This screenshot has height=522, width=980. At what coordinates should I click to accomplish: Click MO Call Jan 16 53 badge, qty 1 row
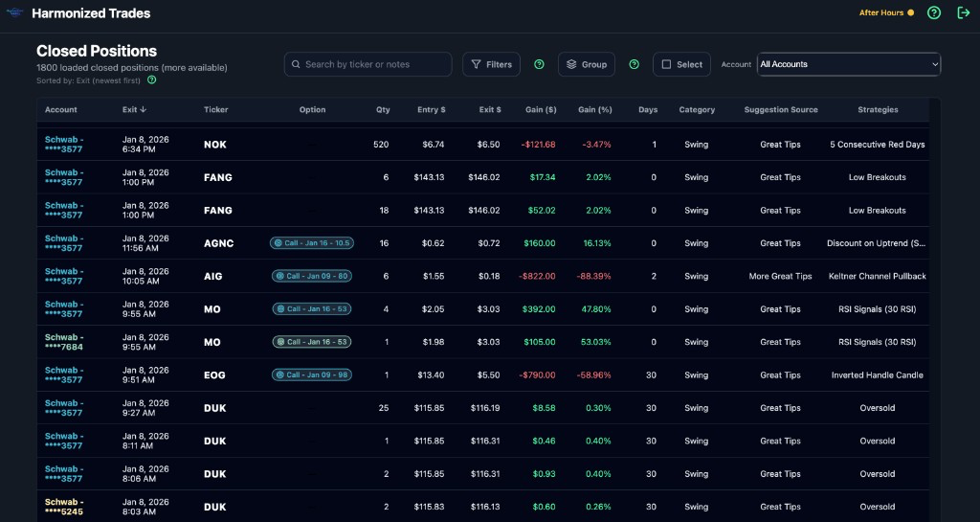[312, 342]
